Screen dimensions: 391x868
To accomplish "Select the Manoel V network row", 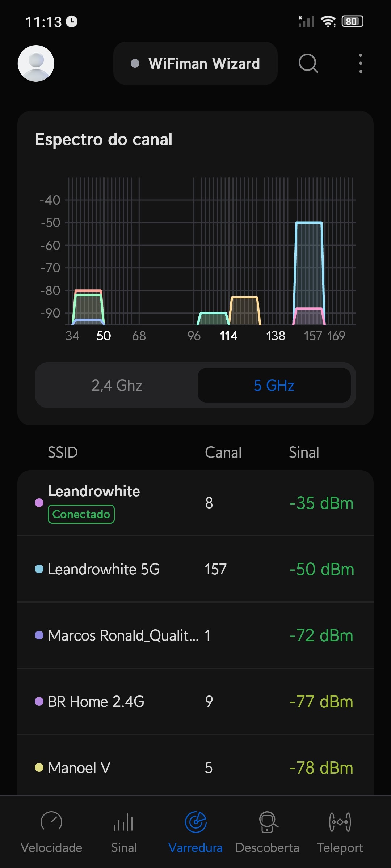I will (195, 767).
